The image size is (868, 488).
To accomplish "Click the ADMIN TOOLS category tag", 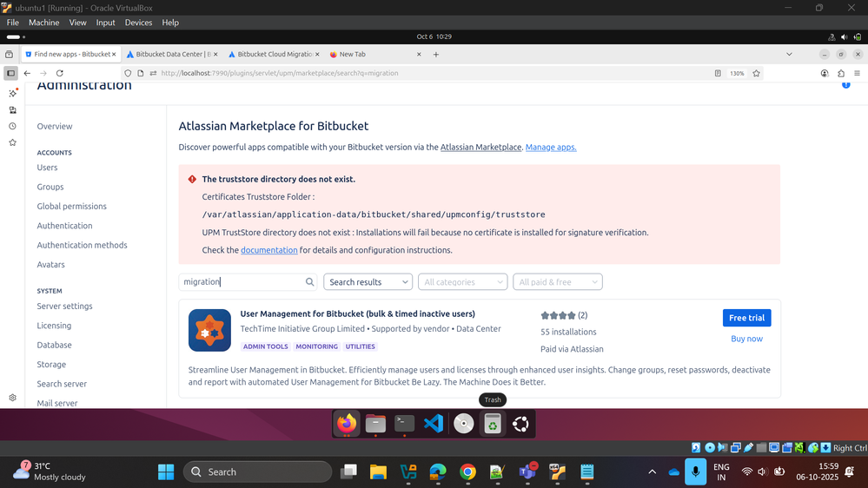I will [266, 346].
